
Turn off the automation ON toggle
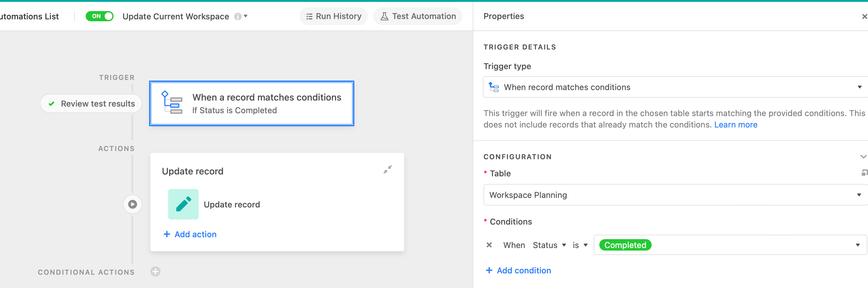coord(99,16)
